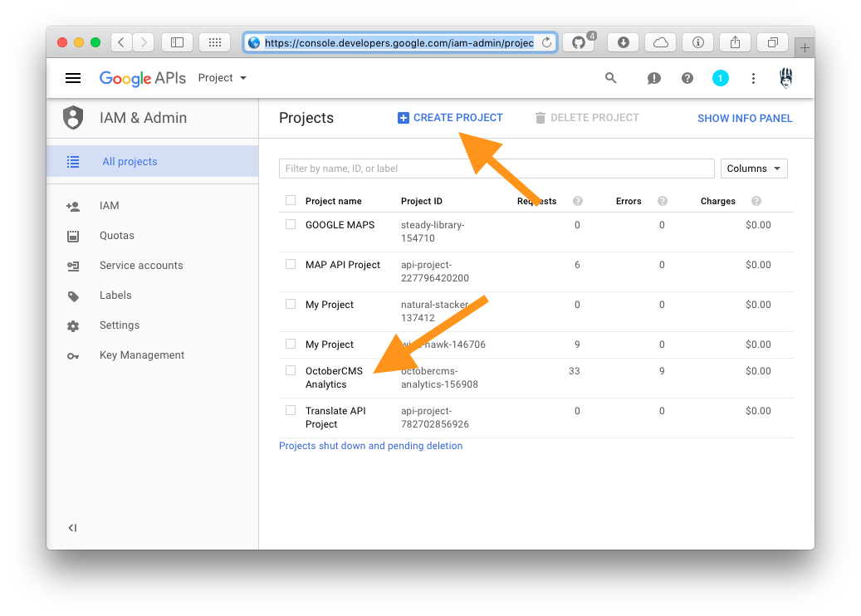Open the three-dot more options menu
Viewport: 861px width, 616px height.
pyautogui.click(x=753, y=79)
